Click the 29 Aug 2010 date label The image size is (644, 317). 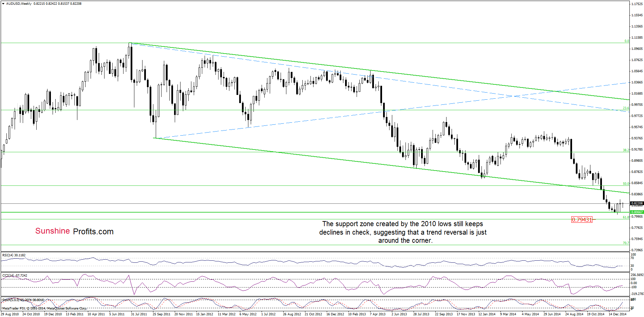(10, 314)
